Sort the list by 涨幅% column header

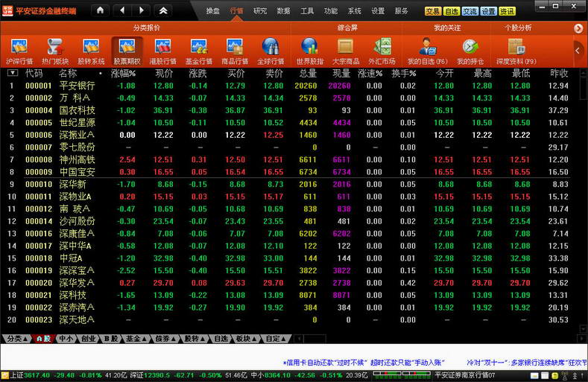tap(124, 74)
